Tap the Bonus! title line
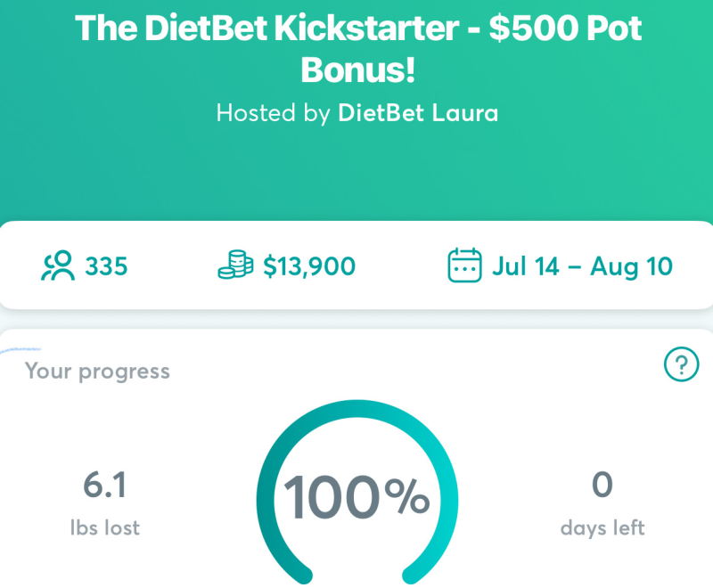 tap(358, 69)
